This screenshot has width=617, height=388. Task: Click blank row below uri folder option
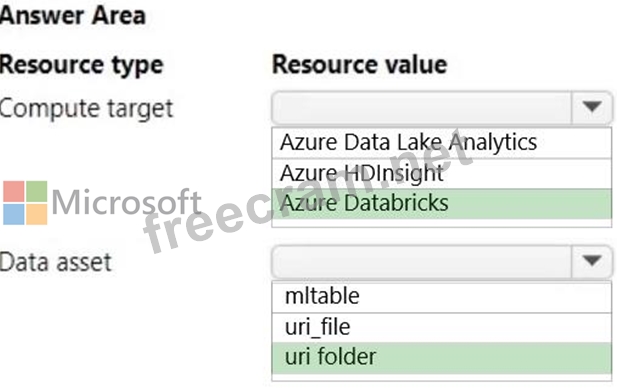click(x=442, y=377)
